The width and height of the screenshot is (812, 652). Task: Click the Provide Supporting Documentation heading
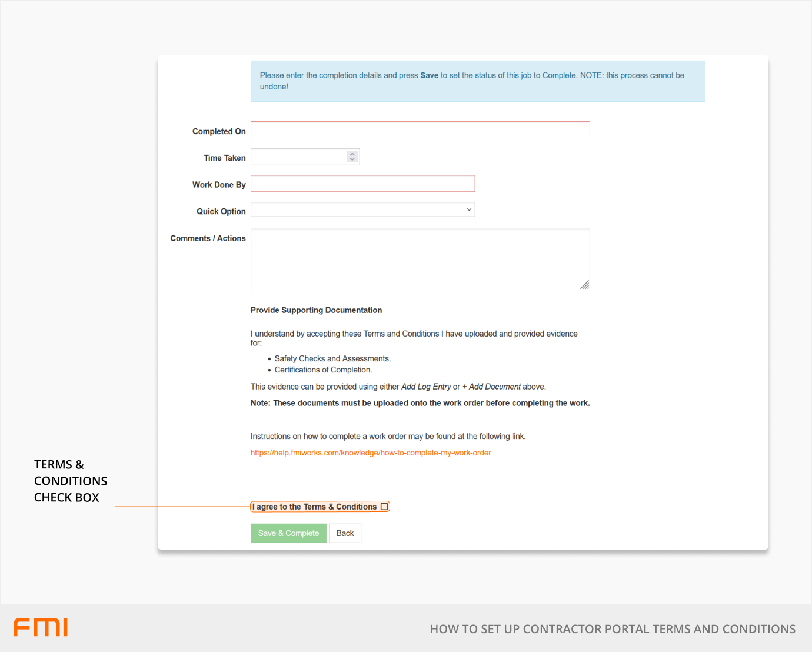click(x=316, y=310)
